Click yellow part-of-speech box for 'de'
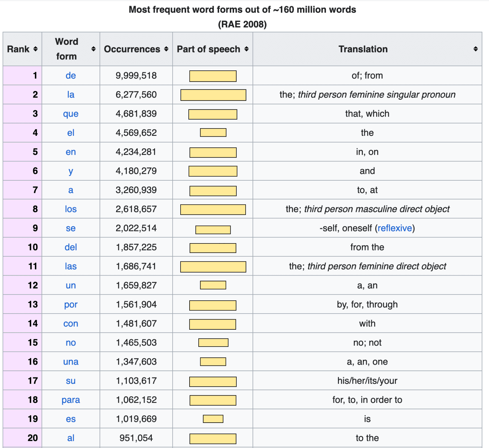The width and height of the screenshot is (489, 448). click(x=213, y=76)
